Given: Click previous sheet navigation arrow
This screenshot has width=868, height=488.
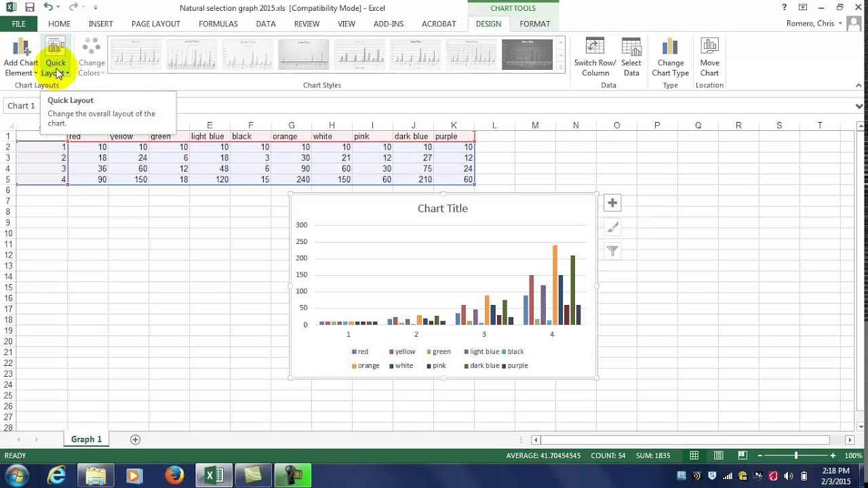Looking at the screenshot, I should [18, 439].
